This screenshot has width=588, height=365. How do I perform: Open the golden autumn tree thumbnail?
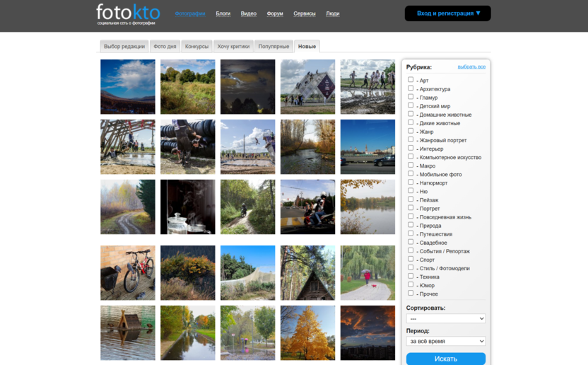click(x=308, y=332)
